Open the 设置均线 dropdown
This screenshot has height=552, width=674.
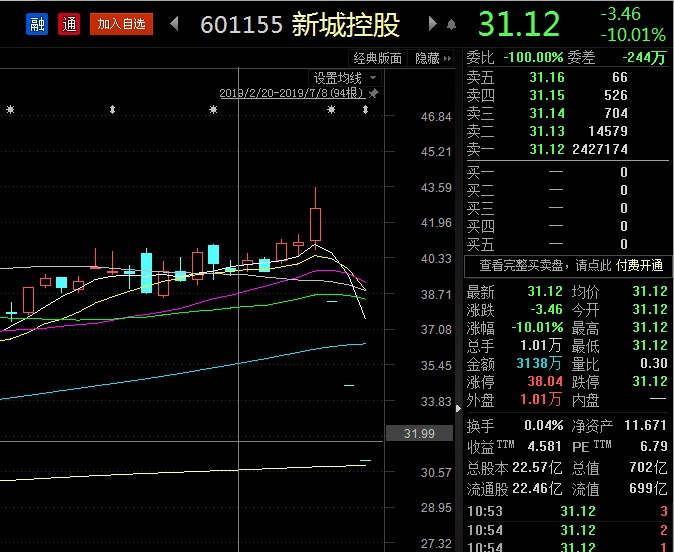(x=345, y=78)
